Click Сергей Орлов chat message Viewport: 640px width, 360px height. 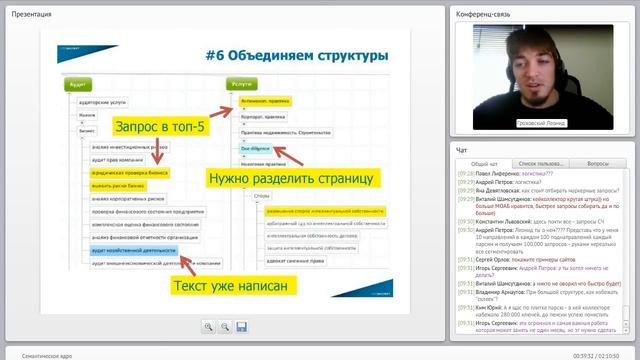click(517, 260)
